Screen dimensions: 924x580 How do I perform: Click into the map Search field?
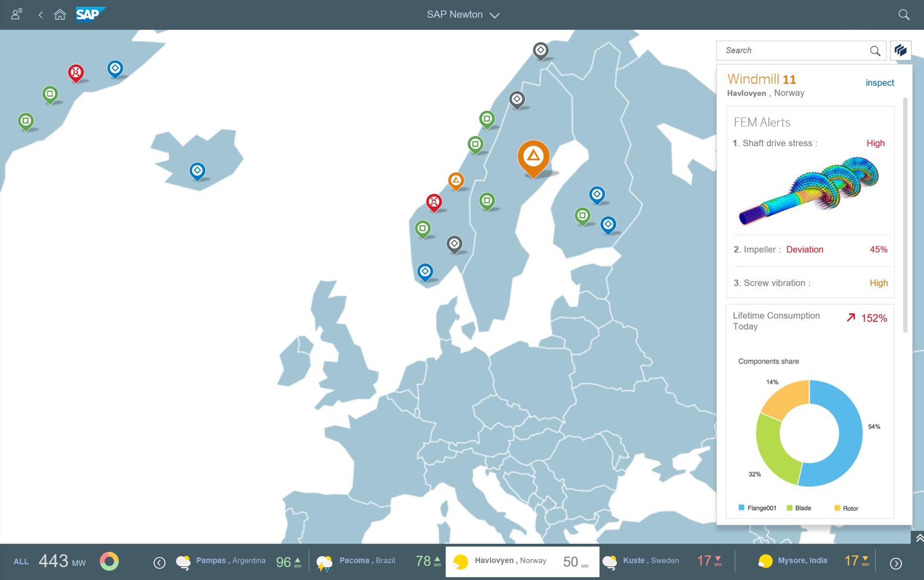coord(793,51)
